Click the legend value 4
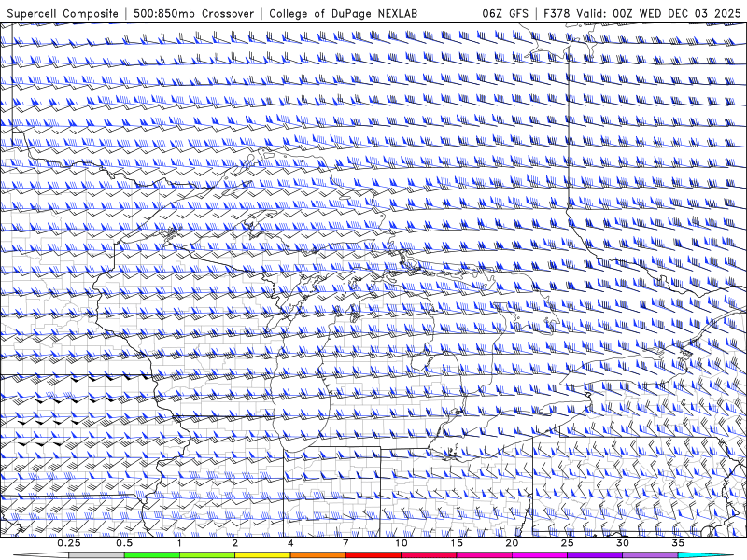Screen dimensions: 747x560 pos(290,543)
